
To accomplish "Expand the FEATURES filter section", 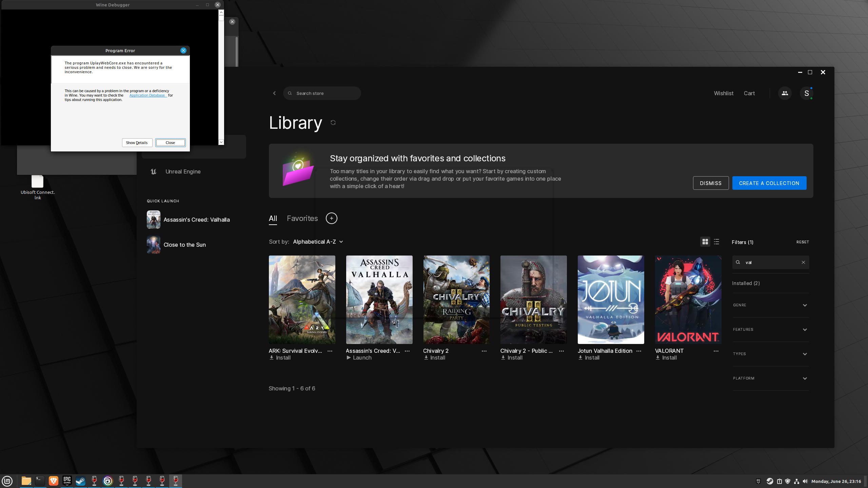I will (x=770, y=329).
